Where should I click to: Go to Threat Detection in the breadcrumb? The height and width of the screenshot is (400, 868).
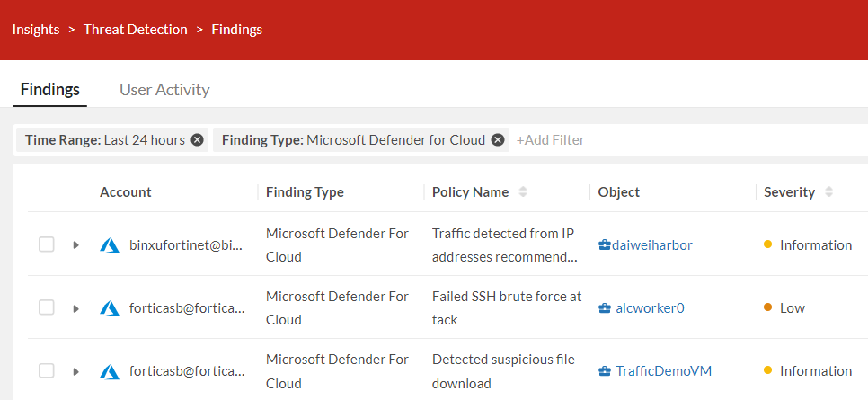[136, 30]
